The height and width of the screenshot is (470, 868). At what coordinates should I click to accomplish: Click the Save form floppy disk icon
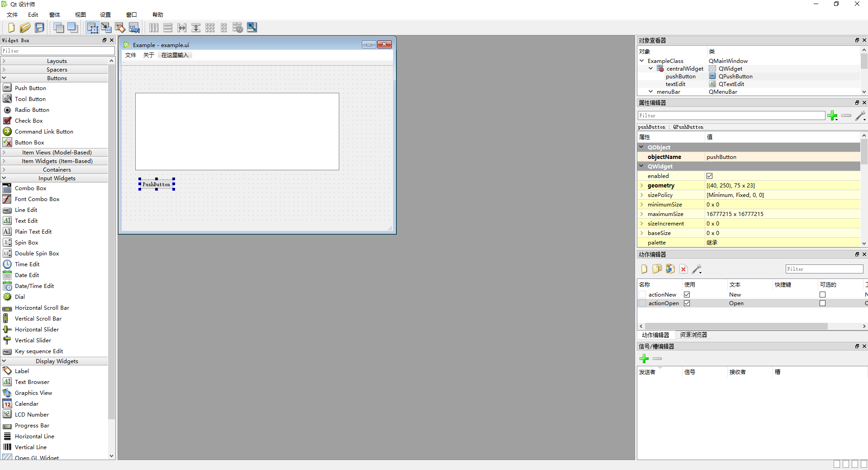coord(40,28)
